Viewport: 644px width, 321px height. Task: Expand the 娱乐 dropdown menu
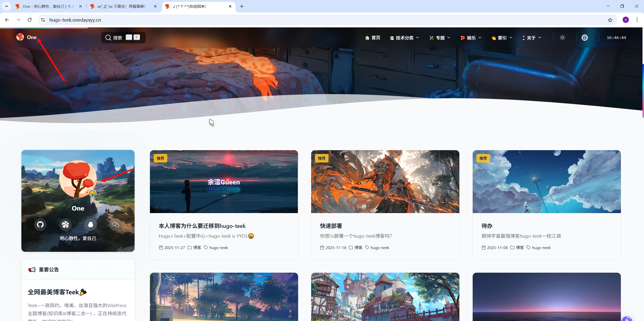471,38
